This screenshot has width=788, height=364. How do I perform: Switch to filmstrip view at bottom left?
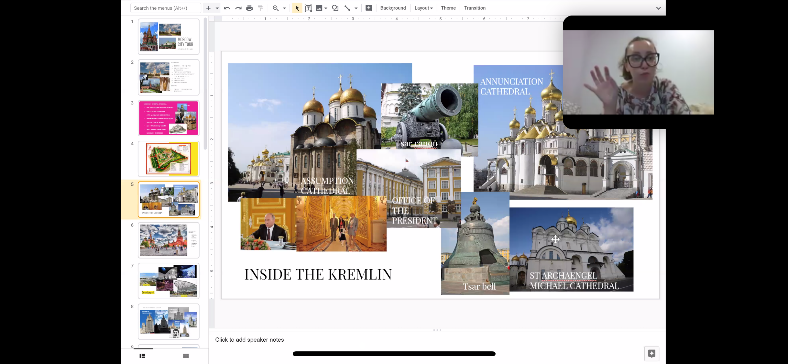click(142, 356)
